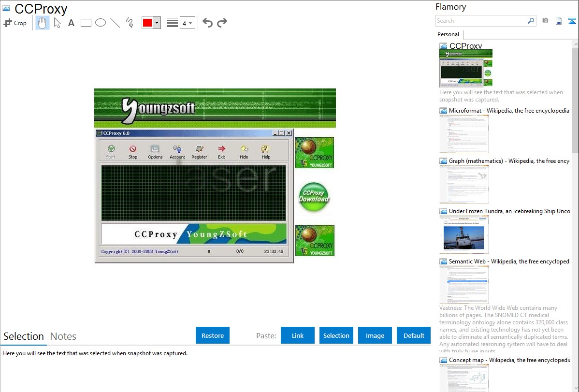Screen dimensions: 579x392
Task: Open the Personal tab
Action: [x=448, y=34]
